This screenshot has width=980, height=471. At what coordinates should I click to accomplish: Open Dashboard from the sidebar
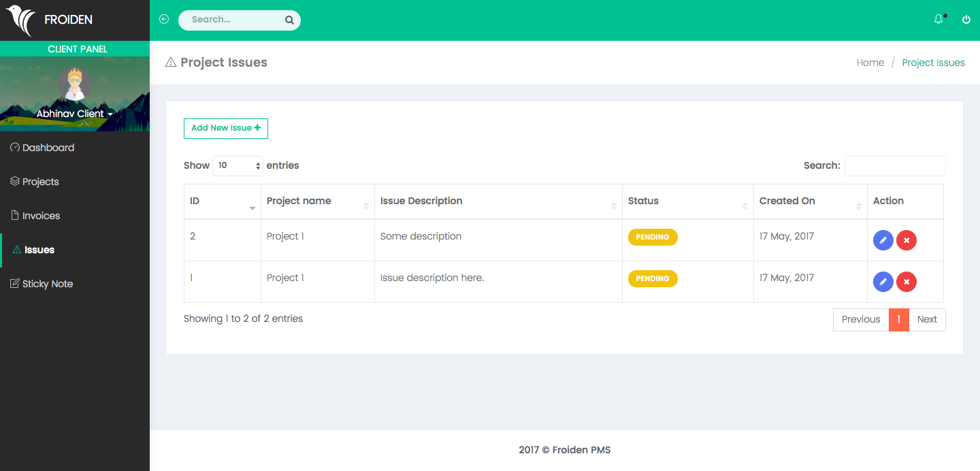coord(48,148)
